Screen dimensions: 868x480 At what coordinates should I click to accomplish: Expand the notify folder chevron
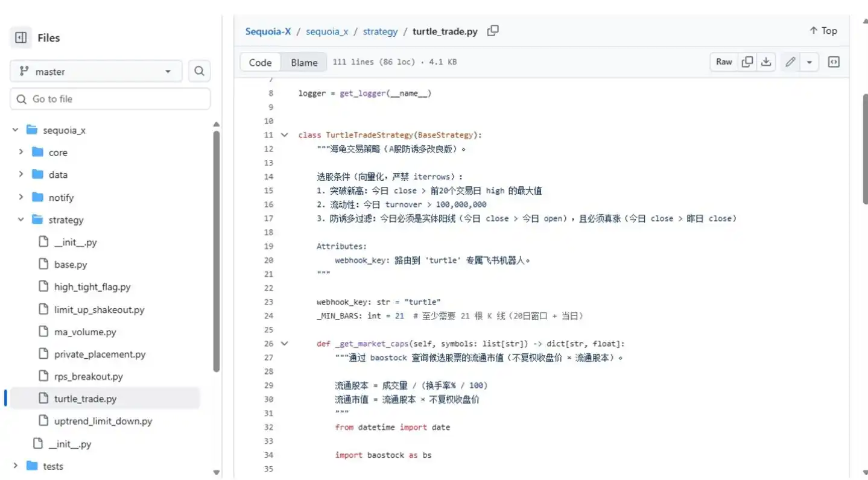21,197
